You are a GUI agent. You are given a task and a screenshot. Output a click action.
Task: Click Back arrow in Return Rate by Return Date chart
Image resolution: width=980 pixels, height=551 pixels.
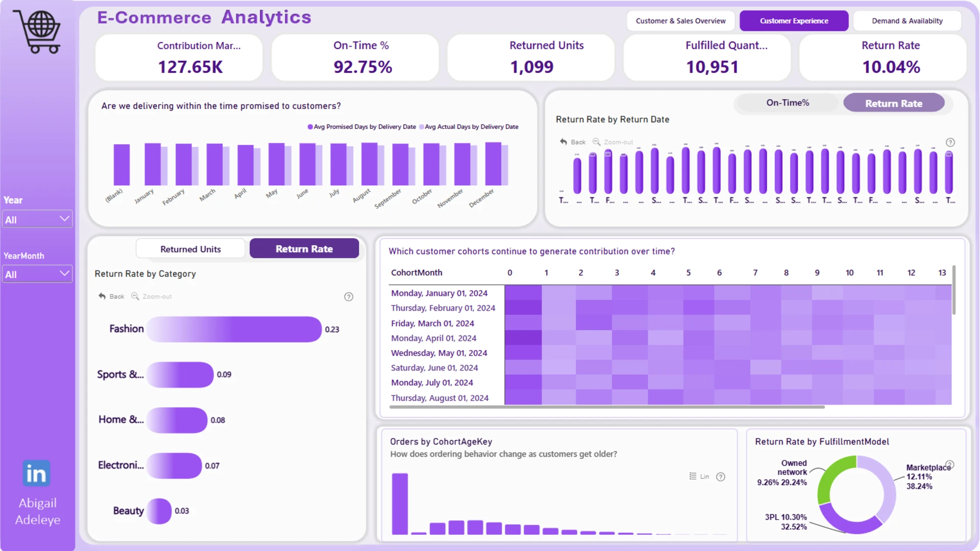click(563, 142)
